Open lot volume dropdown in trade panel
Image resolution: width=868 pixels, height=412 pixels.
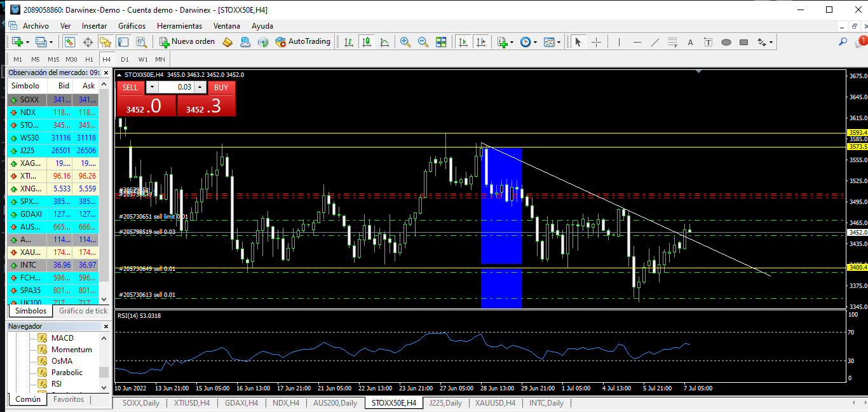(x=152, y=87)
